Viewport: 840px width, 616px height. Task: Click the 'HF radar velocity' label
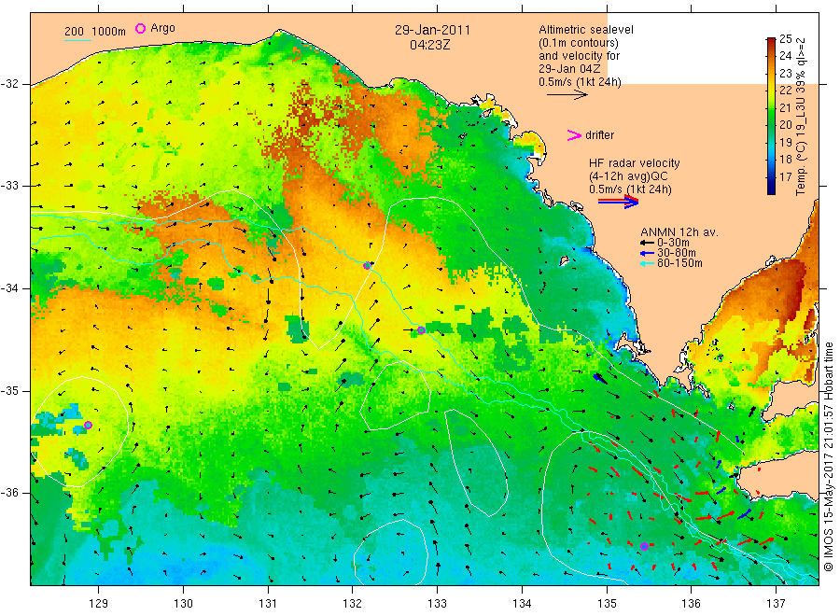pyautogui.click(x=635, y=163)
